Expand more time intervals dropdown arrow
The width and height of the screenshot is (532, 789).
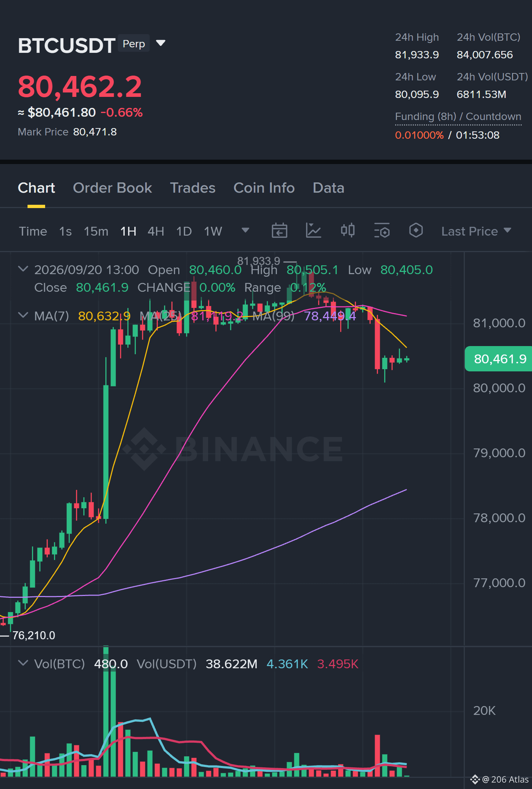[245, 230]
